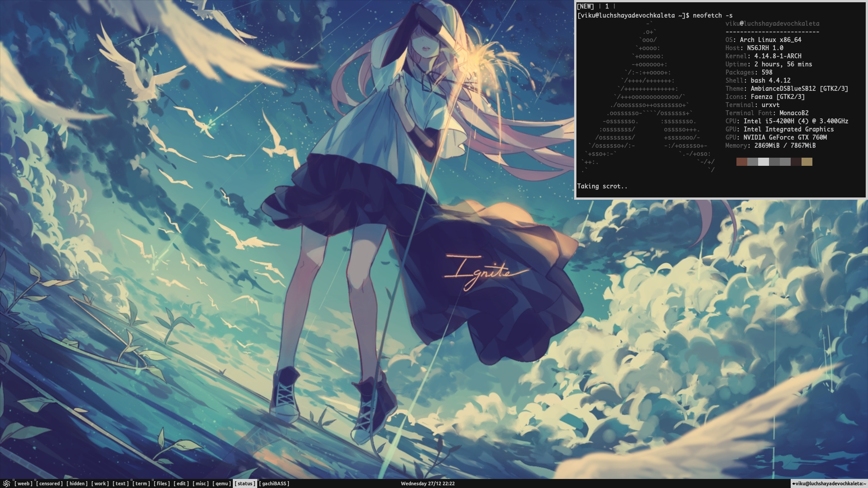Switch to the hidden workspace tag
This screenshot has width=868, height=488.
pos(77,483)
